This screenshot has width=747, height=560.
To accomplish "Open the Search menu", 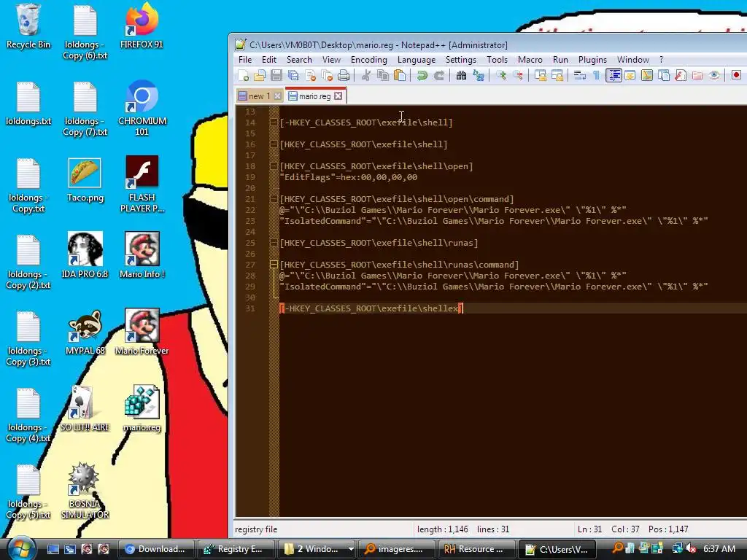I will 299,60.
